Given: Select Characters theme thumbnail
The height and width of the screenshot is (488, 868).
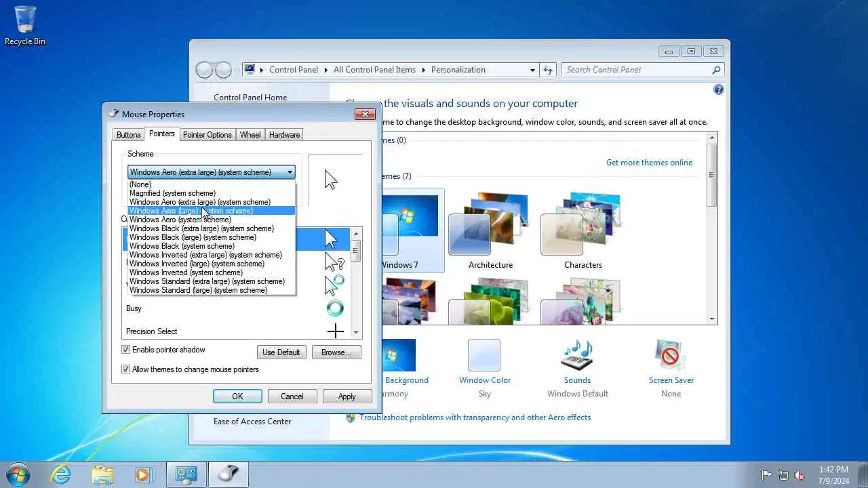Looking at the screenshot, I should point(583,230).
